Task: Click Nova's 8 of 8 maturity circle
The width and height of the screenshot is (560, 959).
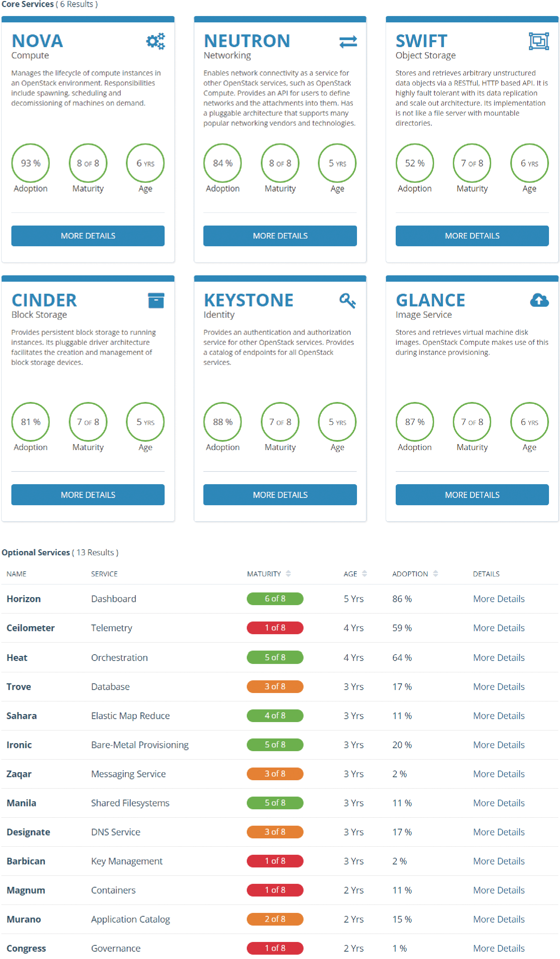Action: coord(88,163)
